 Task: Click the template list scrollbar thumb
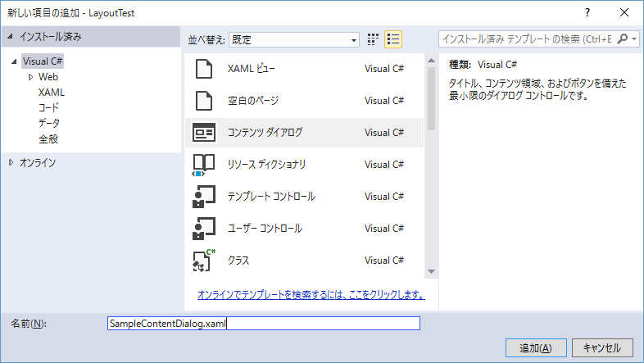pyautogui.click(x=431, y=98)
